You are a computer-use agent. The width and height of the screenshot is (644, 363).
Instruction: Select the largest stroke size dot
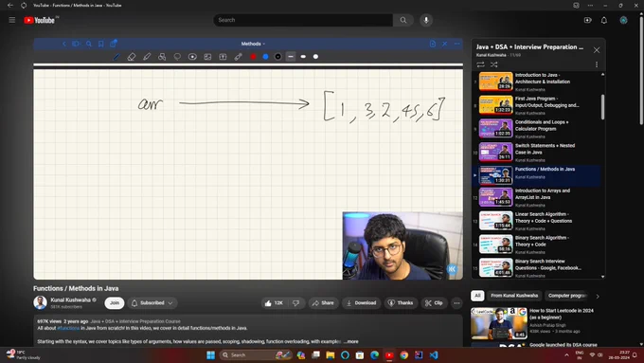[x=315, y=57]
